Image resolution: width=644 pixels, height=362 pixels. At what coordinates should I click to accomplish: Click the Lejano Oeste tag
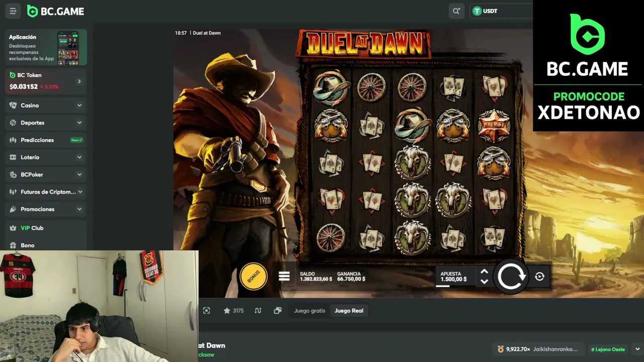click(608, 349)
